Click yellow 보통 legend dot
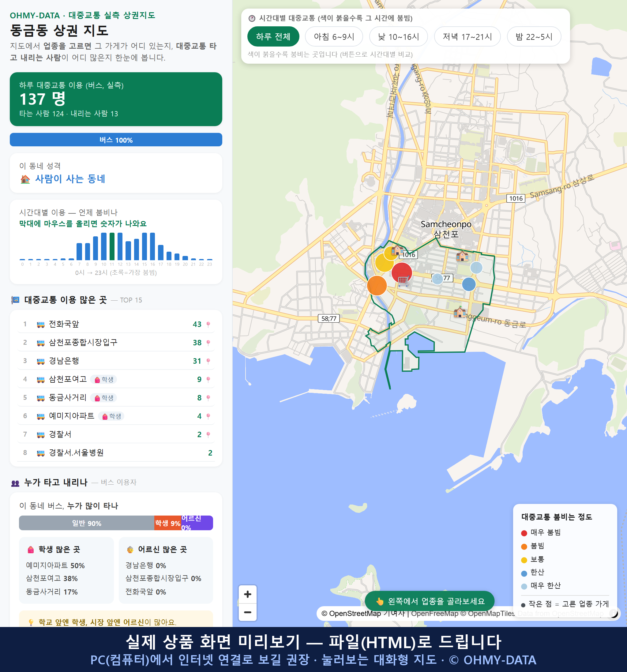This screenshot has height=672, width=627. coord(524,560)
